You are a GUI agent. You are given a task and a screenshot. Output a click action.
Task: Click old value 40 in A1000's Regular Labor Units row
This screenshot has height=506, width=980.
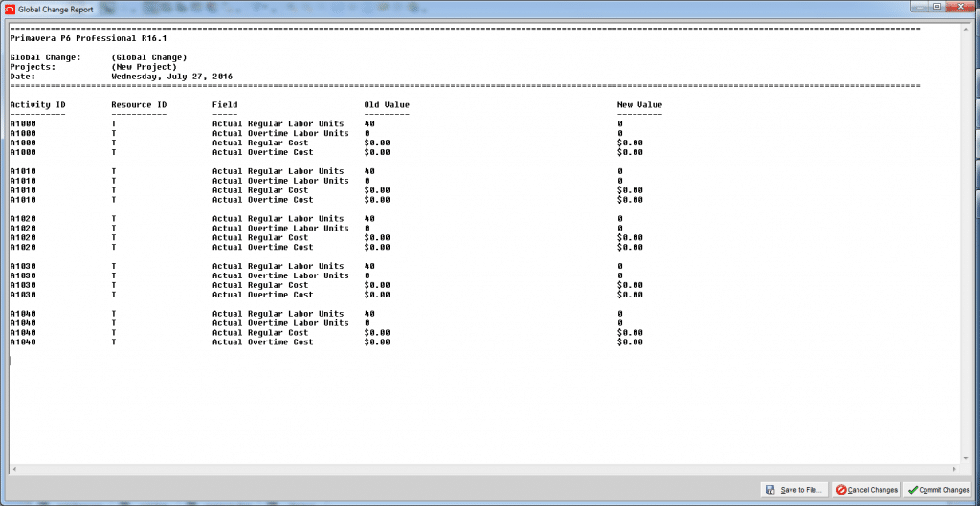pos(369,123)
